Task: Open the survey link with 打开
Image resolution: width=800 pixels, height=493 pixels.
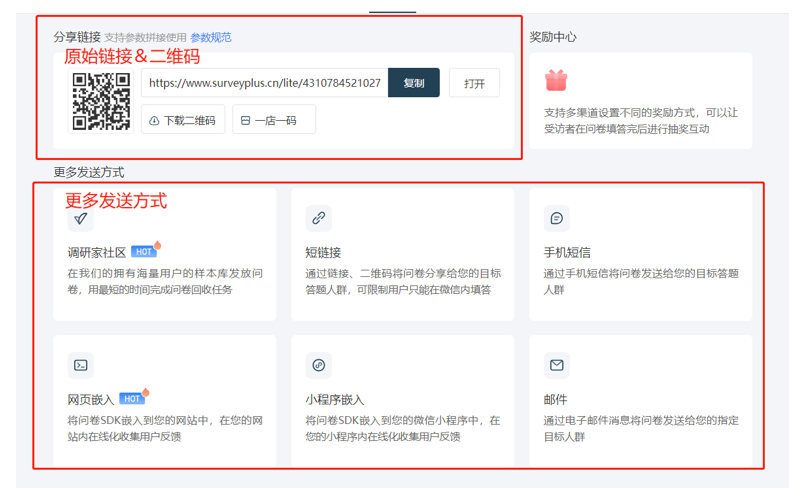Action: pos(474,83)
